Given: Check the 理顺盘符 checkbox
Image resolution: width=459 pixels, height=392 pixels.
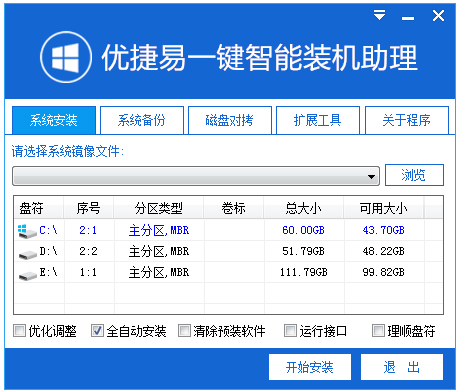Looking at the screenshot, I should tap(378, 331).
